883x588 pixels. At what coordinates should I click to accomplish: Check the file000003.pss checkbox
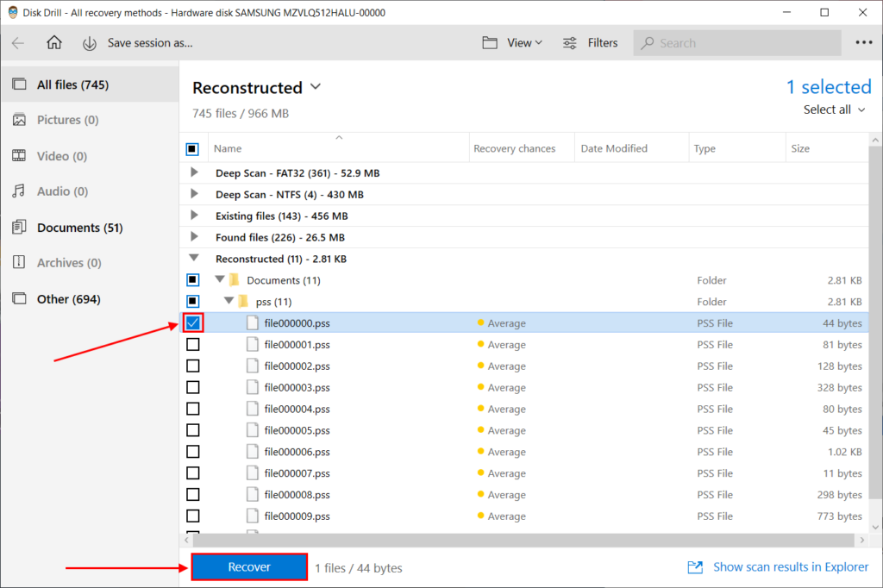point(193,387)
